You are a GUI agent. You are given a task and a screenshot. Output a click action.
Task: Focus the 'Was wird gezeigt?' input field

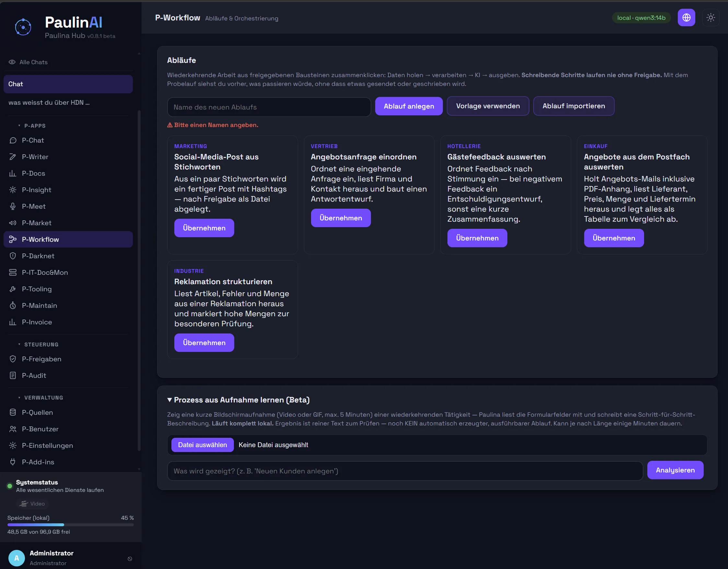(405, 471)
